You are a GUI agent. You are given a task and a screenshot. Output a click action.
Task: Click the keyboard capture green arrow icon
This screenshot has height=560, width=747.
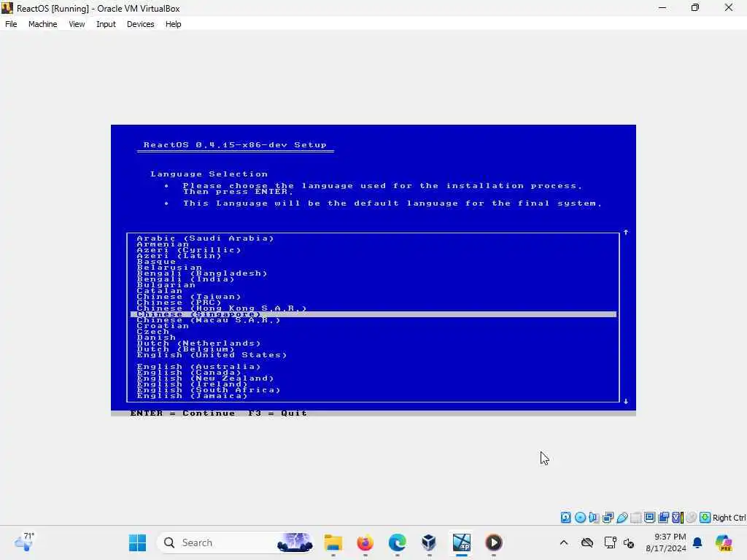(705, 518)
